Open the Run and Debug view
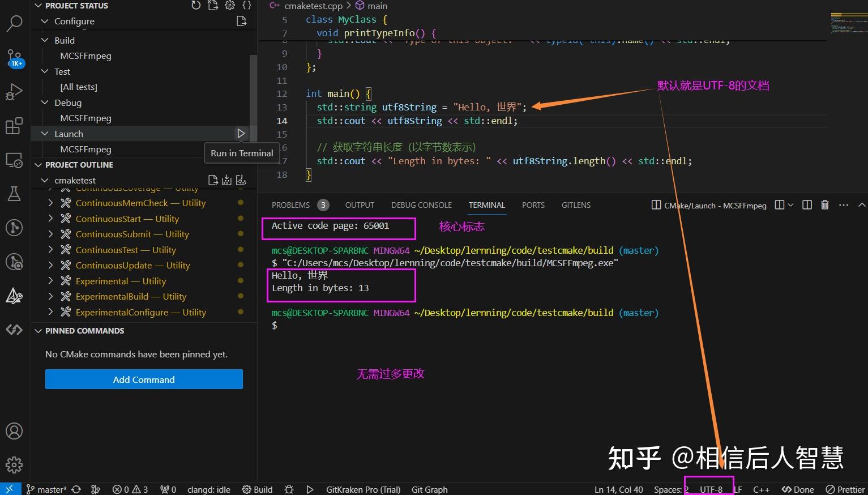 coord(14,91)
